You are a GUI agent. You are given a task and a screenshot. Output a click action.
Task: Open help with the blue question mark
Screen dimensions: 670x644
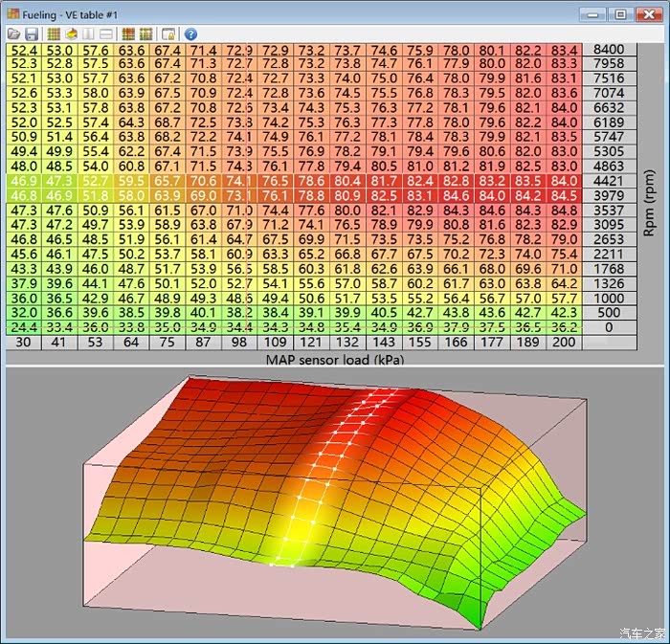click(190, 33)
